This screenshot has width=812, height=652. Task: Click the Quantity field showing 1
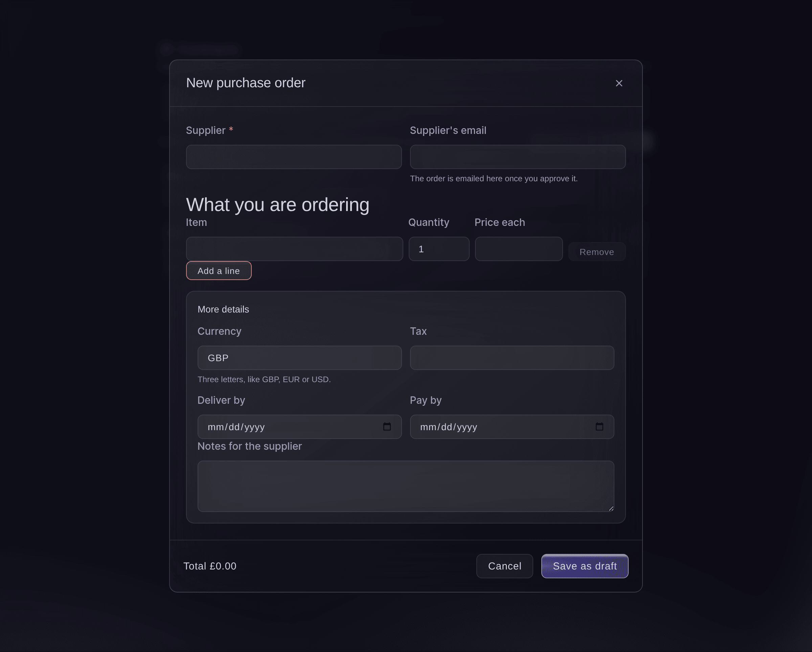click(439, 249)
